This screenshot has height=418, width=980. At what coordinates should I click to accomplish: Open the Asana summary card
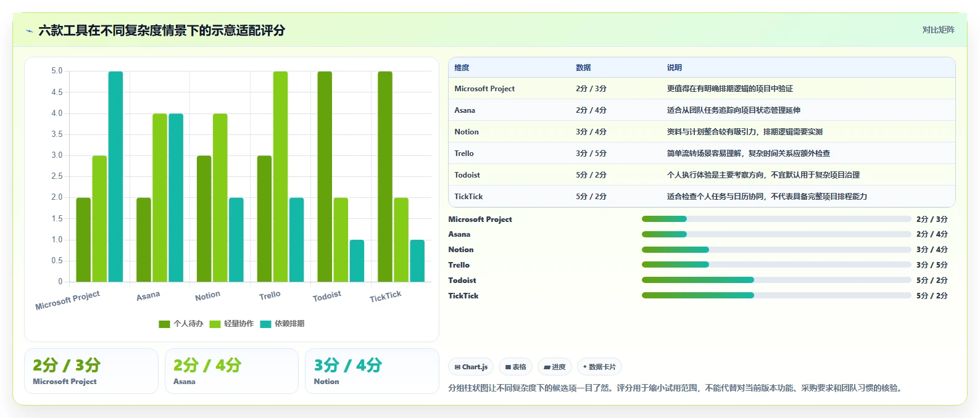[231, 371]
